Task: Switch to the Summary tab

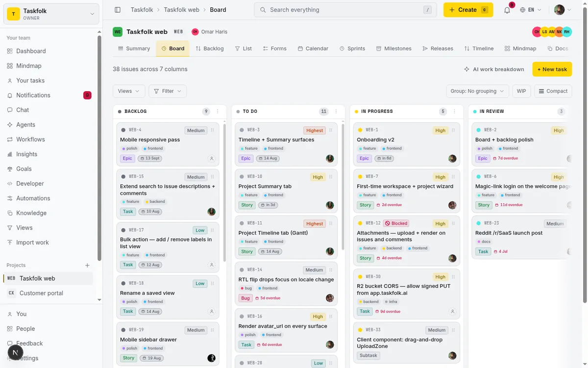Action: point(134,49)
